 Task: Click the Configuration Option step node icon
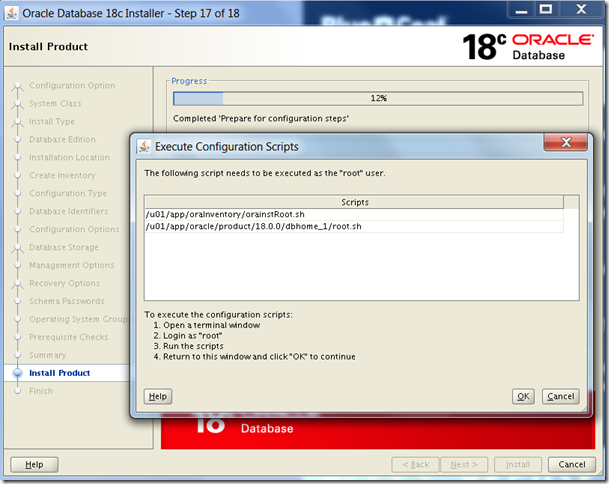[x=17, y=87]
